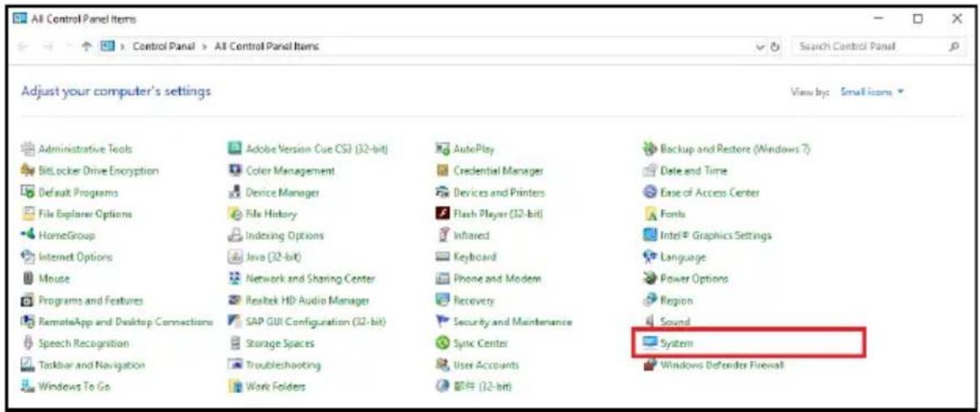This screenshot has width=980, height=412.
Task: Click the Back navigation arrow
Action: [x=23, y=47]
